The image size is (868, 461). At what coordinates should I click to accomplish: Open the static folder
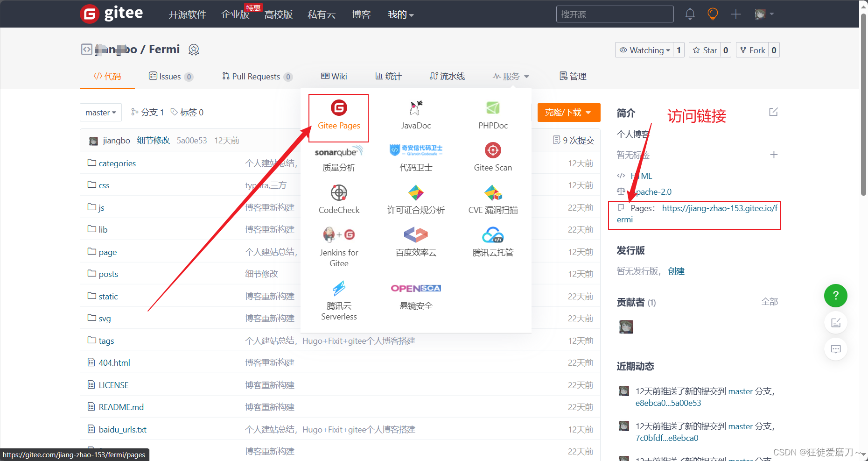[108, 296]
